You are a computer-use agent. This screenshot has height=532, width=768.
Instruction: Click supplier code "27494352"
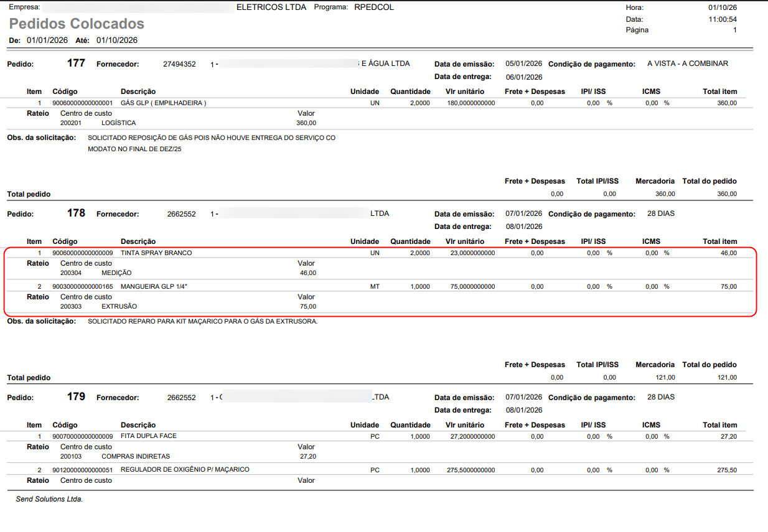click(179, 64)
